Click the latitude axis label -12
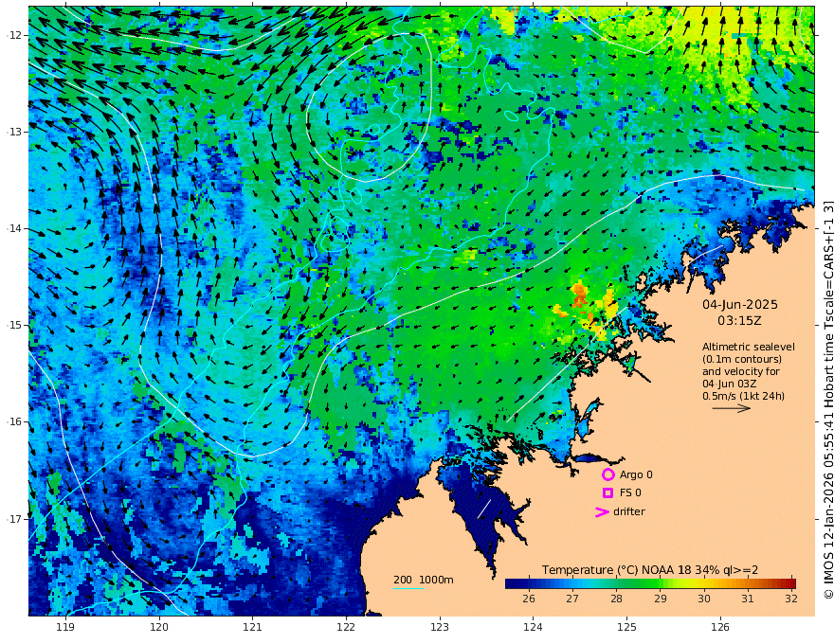This screenshot has width=834, height=644. [12, 35]
